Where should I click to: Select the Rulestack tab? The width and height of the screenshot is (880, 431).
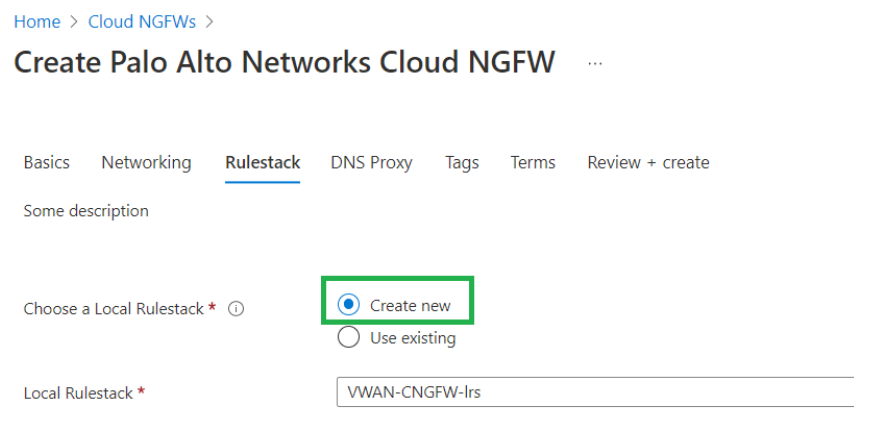click(x=262, y=162)
